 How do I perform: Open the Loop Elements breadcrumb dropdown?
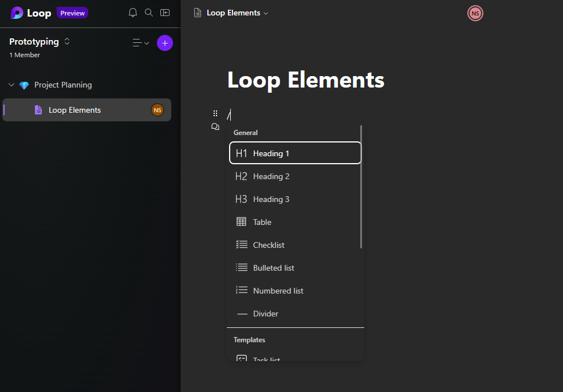(x=267, y=13)
